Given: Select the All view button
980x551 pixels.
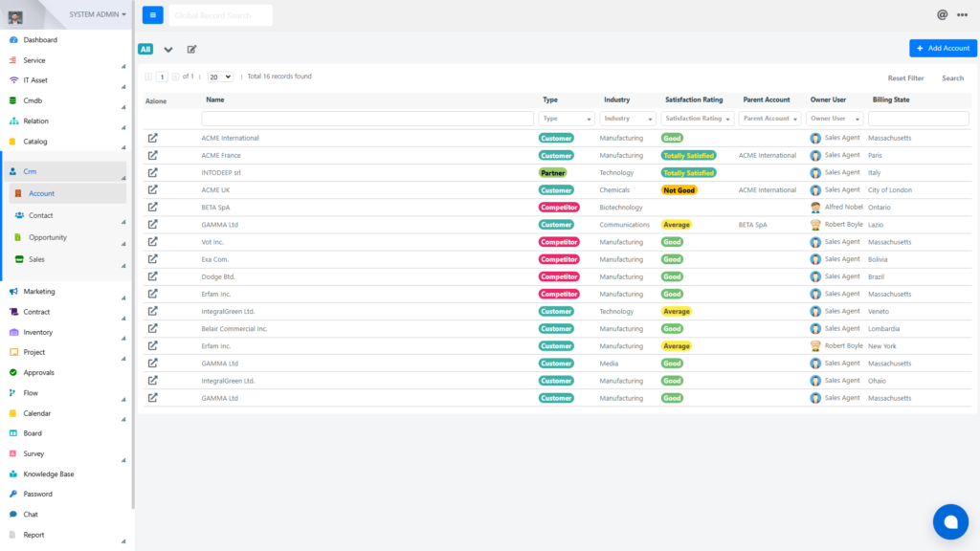Looking at the screenshot, I should (145, 50).
